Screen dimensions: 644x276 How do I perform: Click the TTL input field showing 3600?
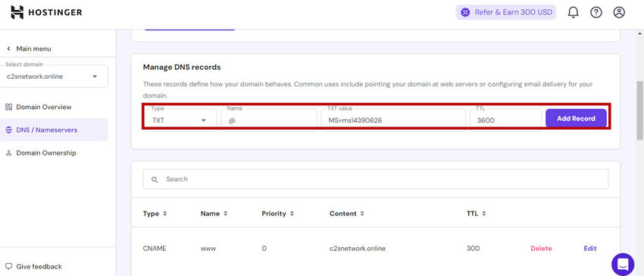coord(505,119)
